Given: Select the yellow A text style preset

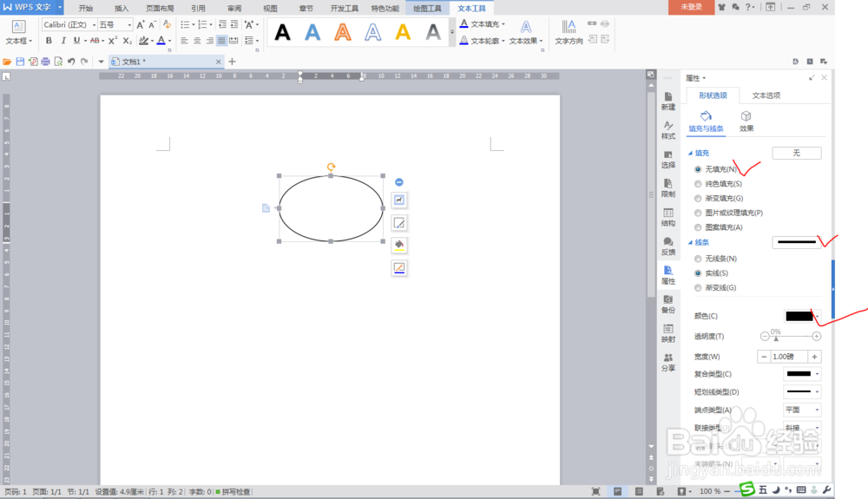Looking at the screenshot, I should [x=403, y=33].
